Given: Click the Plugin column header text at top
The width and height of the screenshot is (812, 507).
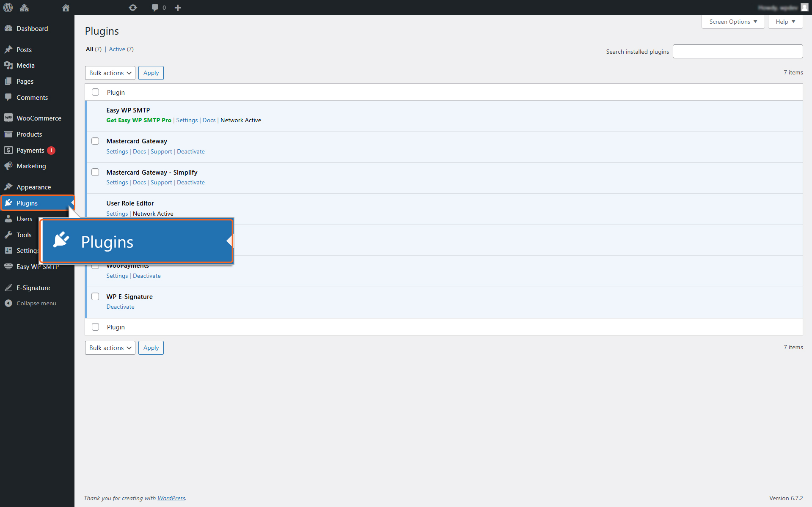Looking at the screenshot, I should (116, 92).
